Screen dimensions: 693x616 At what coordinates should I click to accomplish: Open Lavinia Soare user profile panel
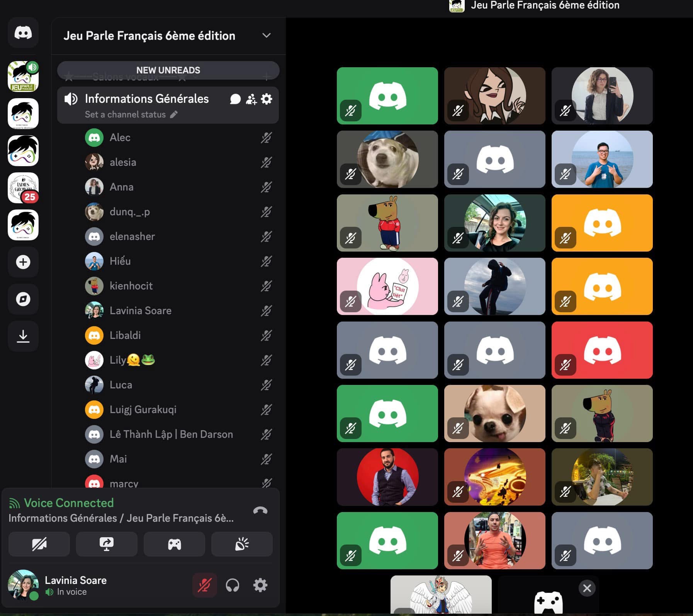57,585
